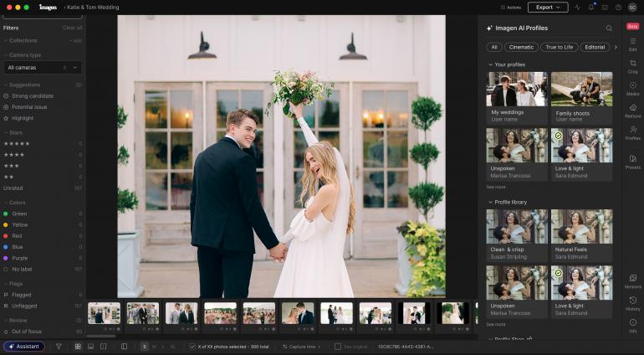Apply the My weddings profile

pyautogui.click(x=517, y=98)
